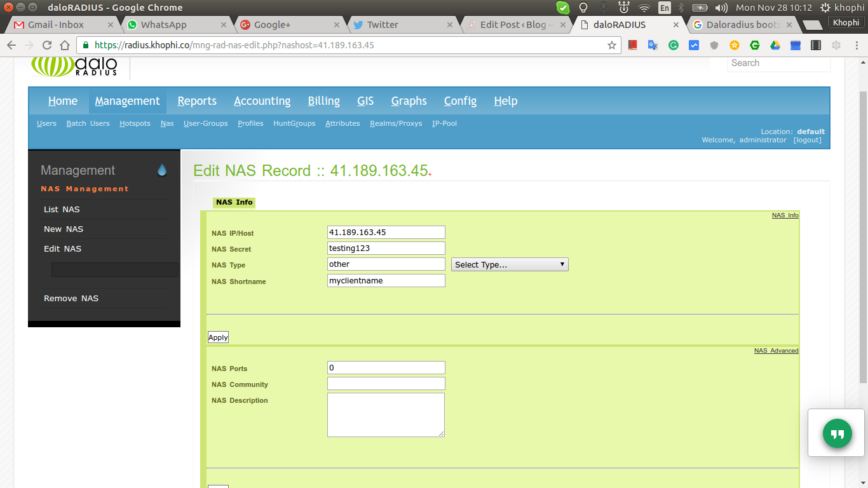Reload the page
This screenshot has height=488, width=868.
[x=46, y=45]
